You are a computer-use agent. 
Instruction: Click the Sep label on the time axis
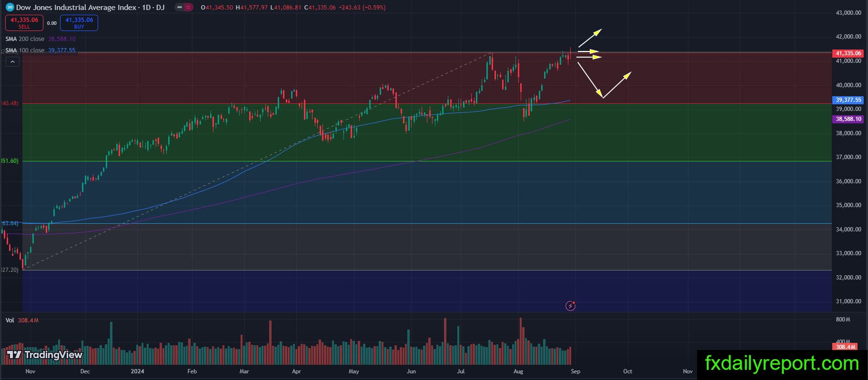[575, 371]
